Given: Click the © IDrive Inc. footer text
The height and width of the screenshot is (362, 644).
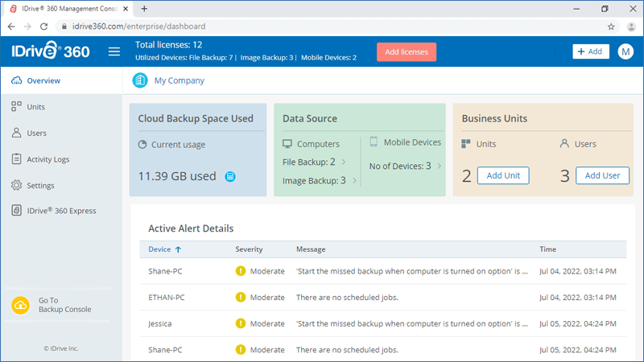Looking at the screenshot, I should 61,348.
